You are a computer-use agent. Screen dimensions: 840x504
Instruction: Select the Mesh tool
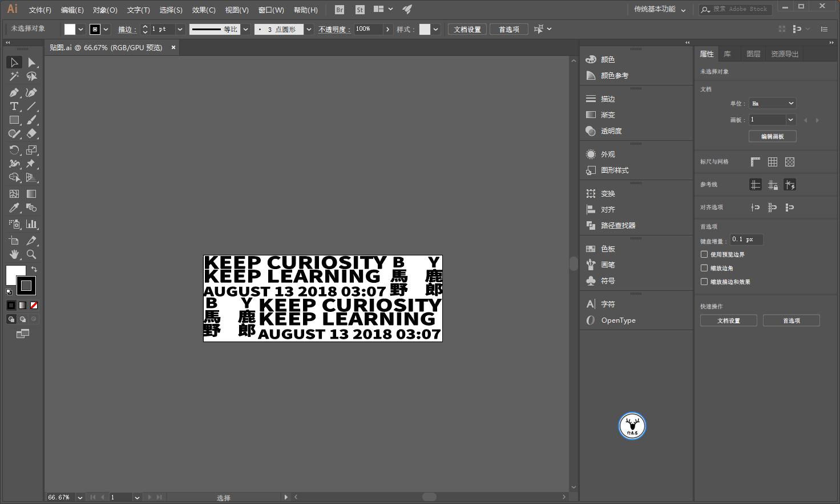[14, 194]
